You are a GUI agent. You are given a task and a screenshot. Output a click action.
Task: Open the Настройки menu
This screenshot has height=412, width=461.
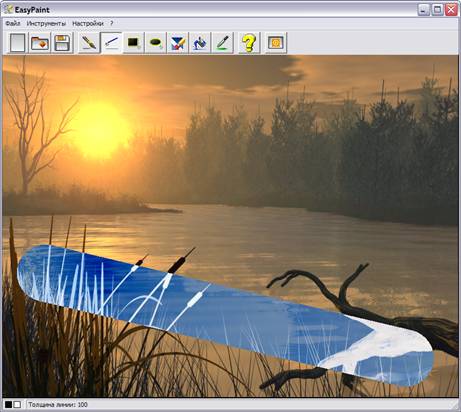tap(88, 23)
